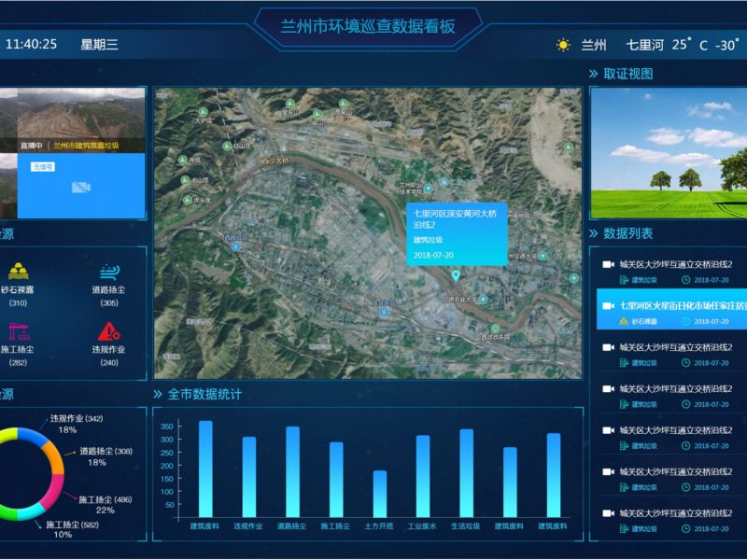
Task: Open the red 违规作业 warning icon
Action: coord(109,331)
